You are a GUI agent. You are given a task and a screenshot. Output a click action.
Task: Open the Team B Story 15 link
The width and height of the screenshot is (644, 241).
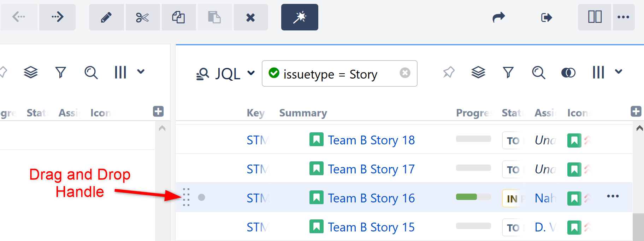click(x=371, y=227)
